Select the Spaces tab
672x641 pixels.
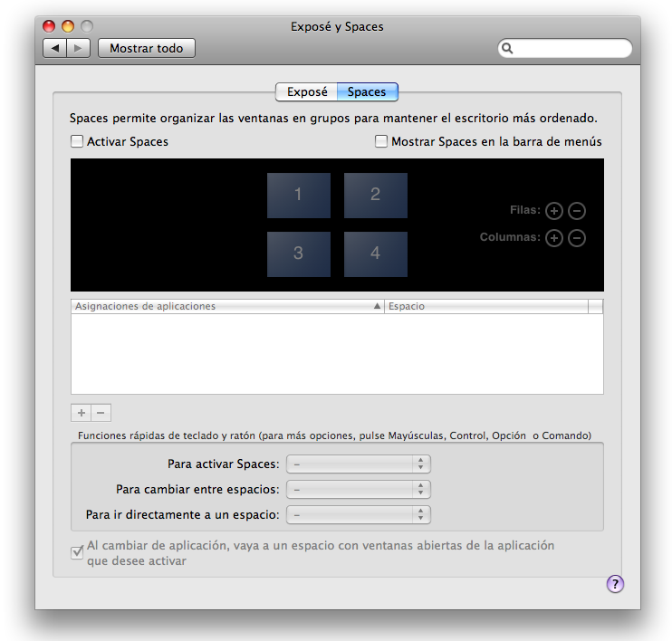click(368, 91)
